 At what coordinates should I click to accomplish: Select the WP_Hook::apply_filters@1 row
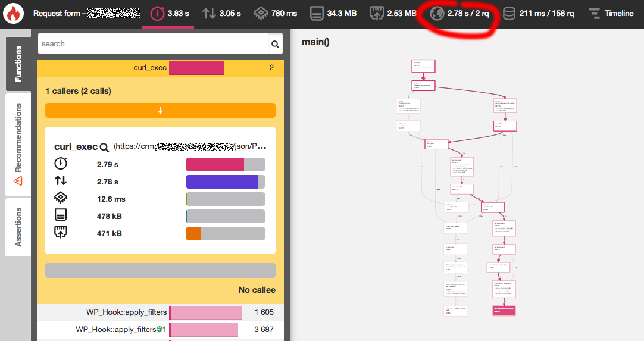pos(160,330)
